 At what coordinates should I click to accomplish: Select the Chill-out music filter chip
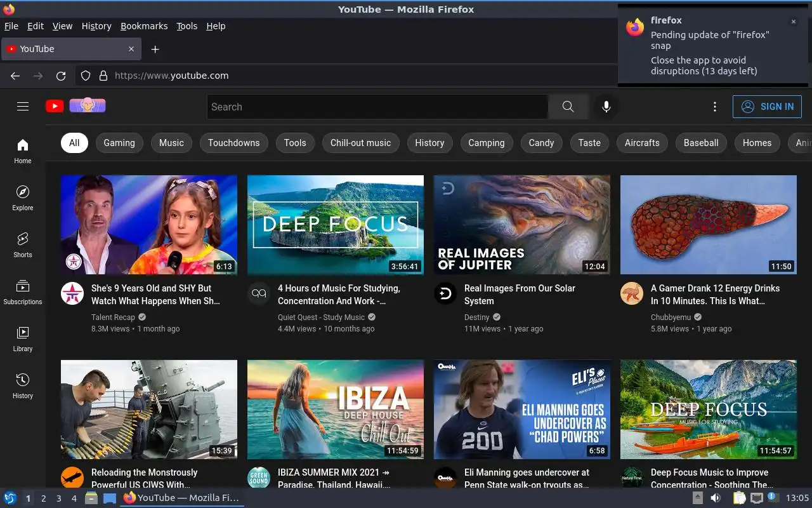pos(361,143)
